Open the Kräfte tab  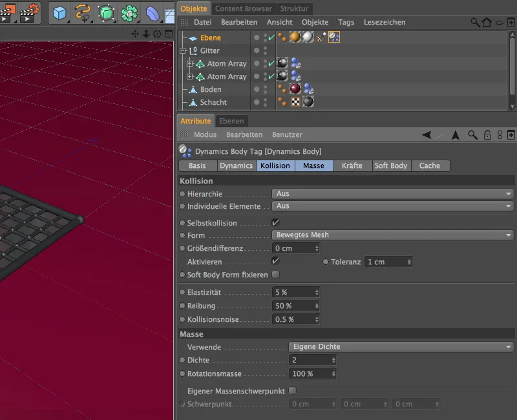(x=352, y=165)
